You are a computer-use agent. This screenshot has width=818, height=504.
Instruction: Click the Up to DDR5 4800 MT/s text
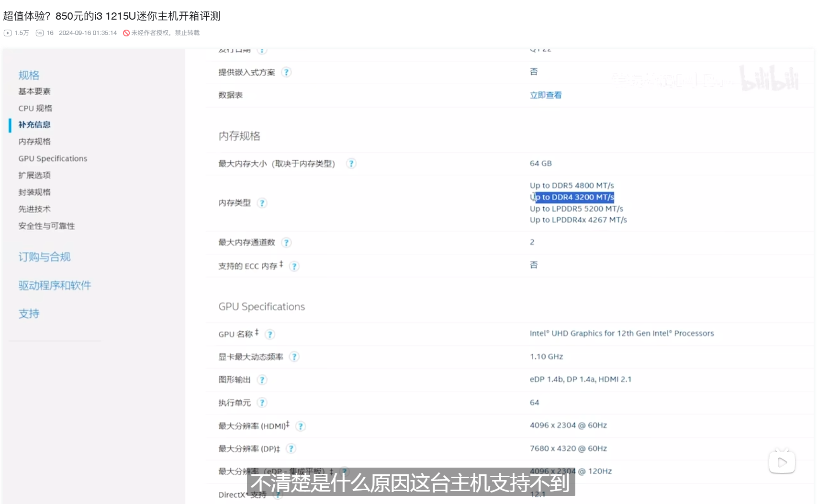(x=571, y=185)
